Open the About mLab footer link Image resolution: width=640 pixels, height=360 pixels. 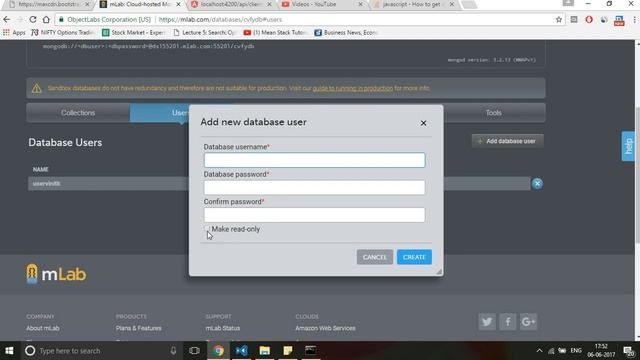[x=43, y=328]
